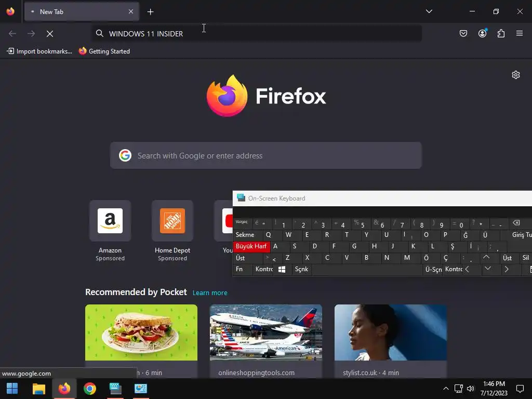The width and height of the screenshot is (532, 399).
Task: Open a new tab with plus button
Action: (x=150, y=12)
